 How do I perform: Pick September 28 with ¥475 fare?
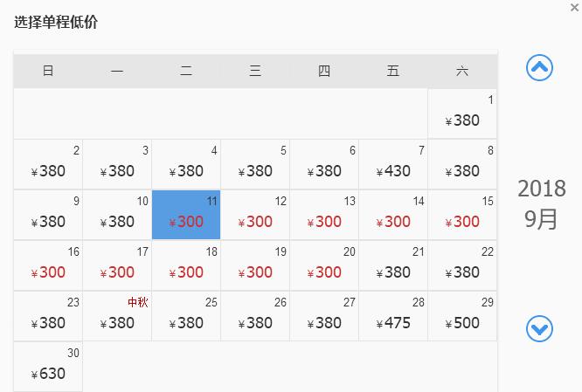(x=393, y=316)
